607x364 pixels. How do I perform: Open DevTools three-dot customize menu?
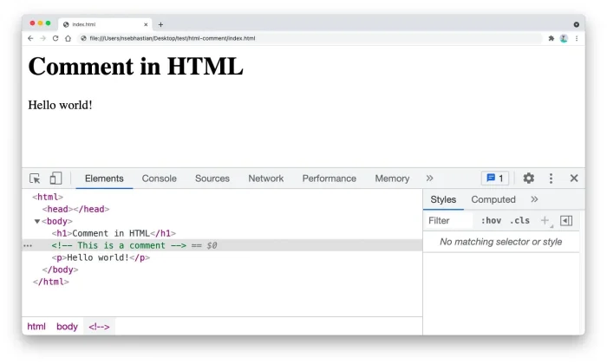point(551,179)
